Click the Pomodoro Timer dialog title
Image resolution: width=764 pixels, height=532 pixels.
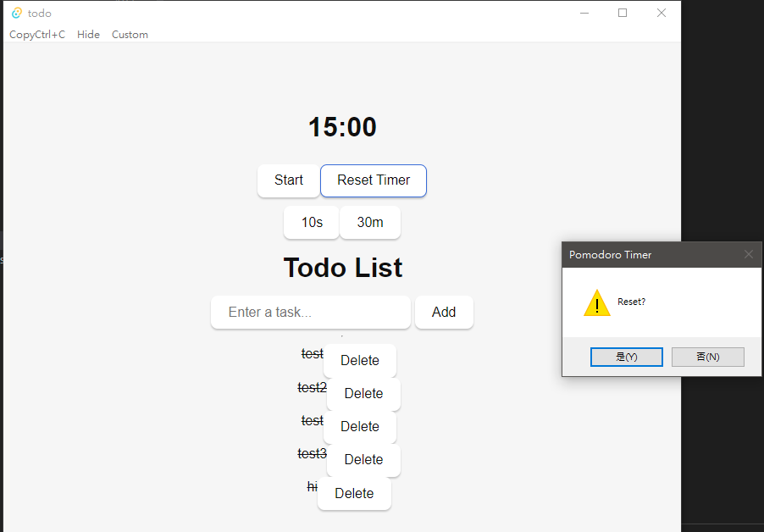(610, 255)
